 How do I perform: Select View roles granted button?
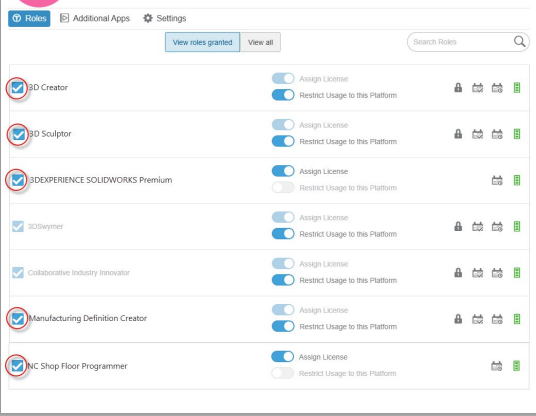(202, 42)
